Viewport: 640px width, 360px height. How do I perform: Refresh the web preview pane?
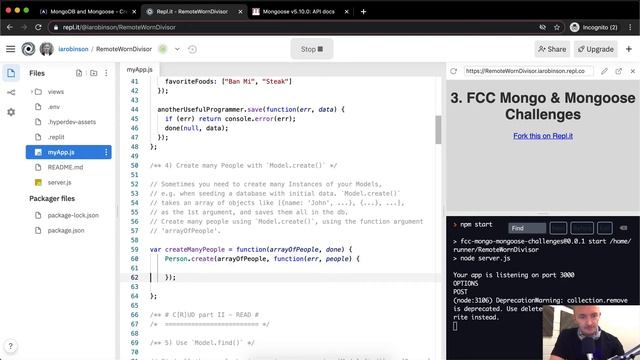[453, 71]
